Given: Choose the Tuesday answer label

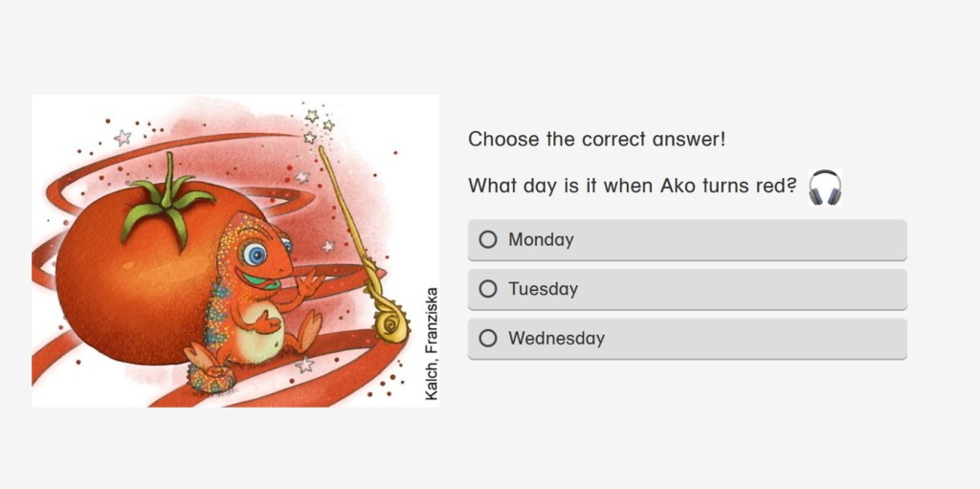Looking at the screenshot, I should click(x=543, y=289).
